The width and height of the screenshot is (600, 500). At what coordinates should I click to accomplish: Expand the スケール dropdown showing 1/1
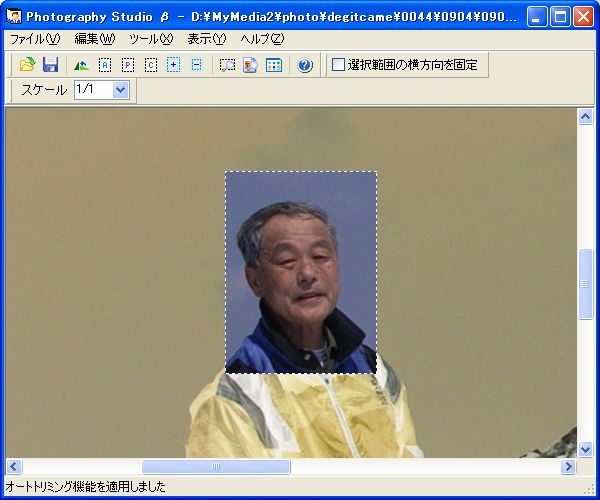[x=122, y=90]
